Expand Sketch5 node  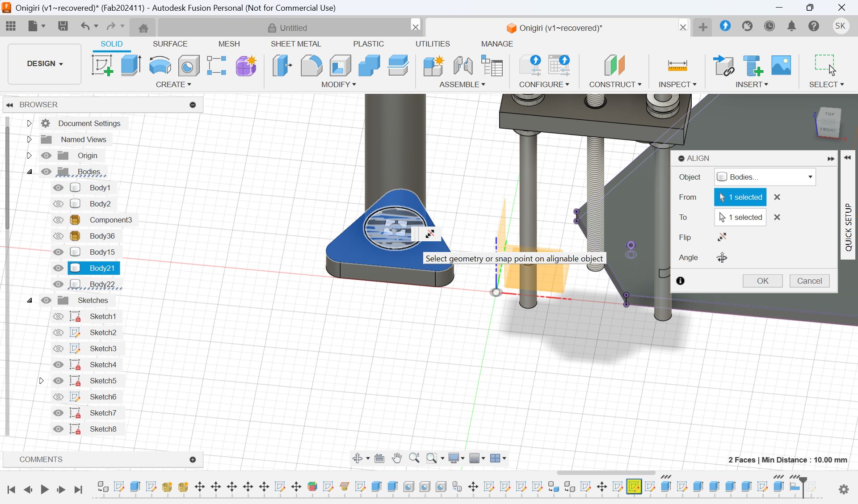[41, 381]
